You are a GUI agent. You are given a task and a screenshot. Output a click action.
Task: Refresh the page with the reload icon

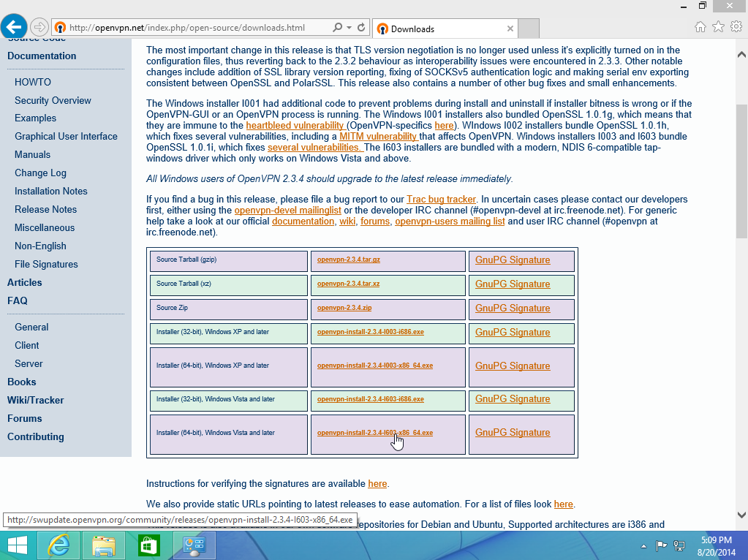tap(361, 27)
